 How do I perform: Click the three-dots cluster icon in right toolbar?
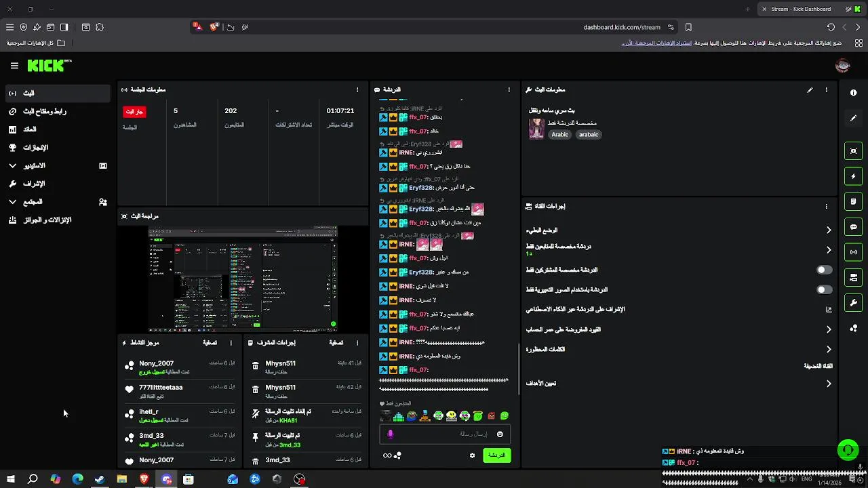pyautogui.click(x=853, y=328)
